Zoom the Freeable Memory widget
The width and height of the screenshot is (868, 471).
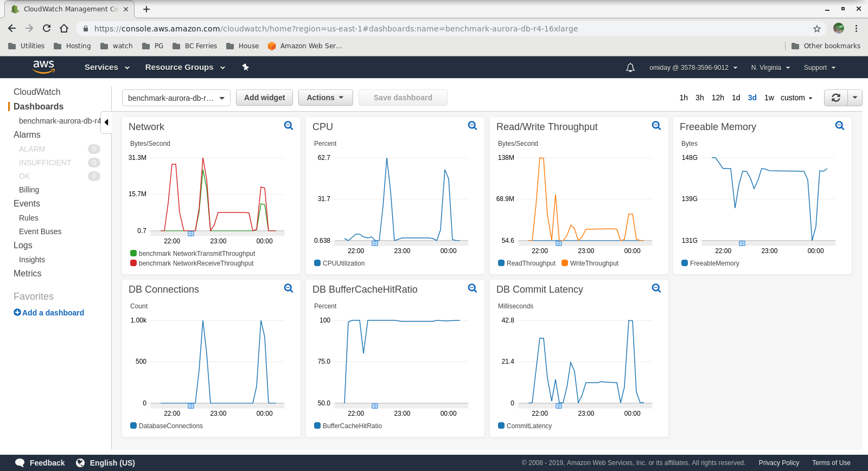coord(840,126)
